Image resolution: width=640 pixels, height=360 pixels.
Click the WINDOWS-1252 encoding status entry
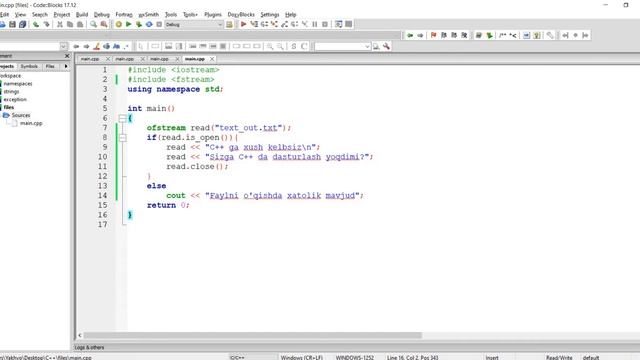tap(355, 358)
